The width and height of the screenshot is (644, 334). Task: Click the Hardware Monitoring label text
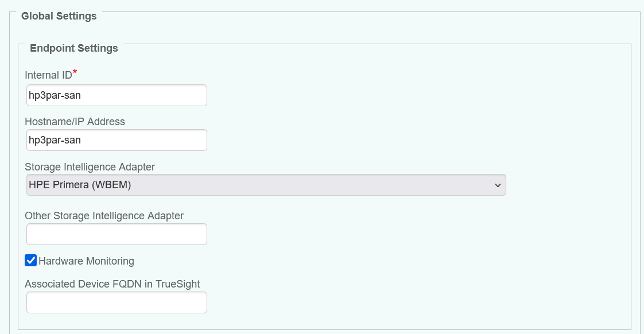coord(86,261)
